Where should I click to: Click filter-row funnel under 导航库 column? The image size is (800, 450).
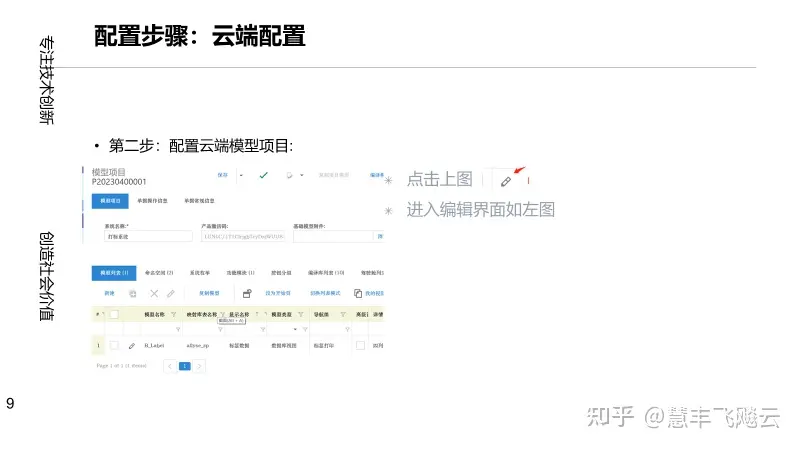347,330
